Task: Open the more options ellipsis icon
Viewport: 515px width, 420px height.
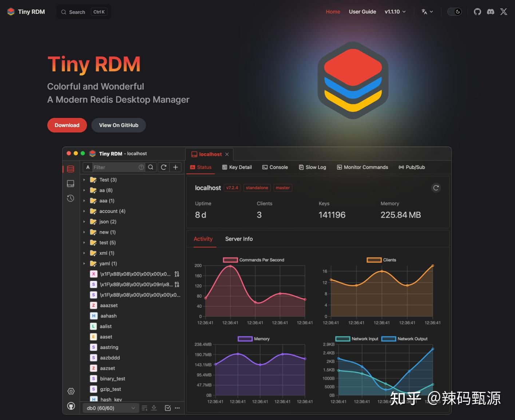Action: [177, 408]
